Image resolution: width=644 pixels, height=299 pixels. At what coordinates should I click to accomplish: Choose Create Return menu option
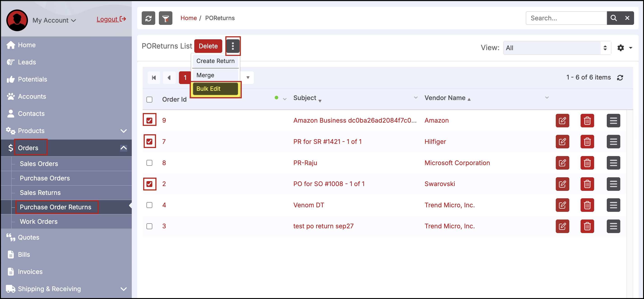[x=215, y=61]
